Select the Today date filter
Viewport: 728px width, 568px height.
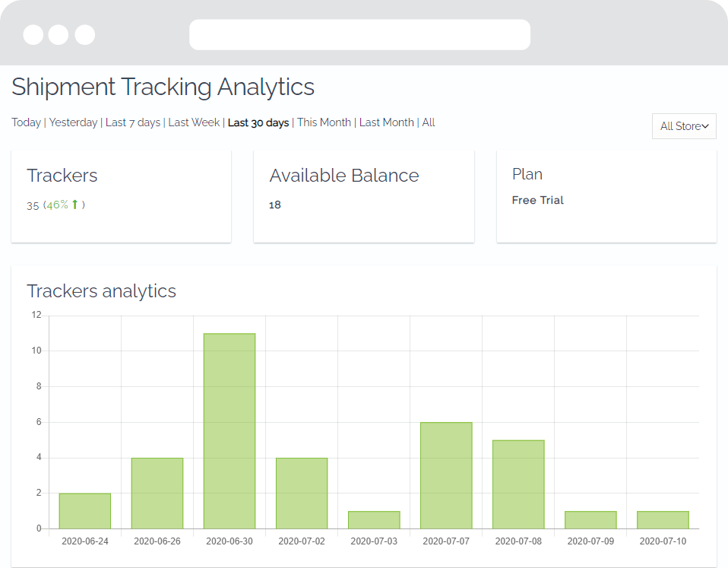[x=26, y=122]
